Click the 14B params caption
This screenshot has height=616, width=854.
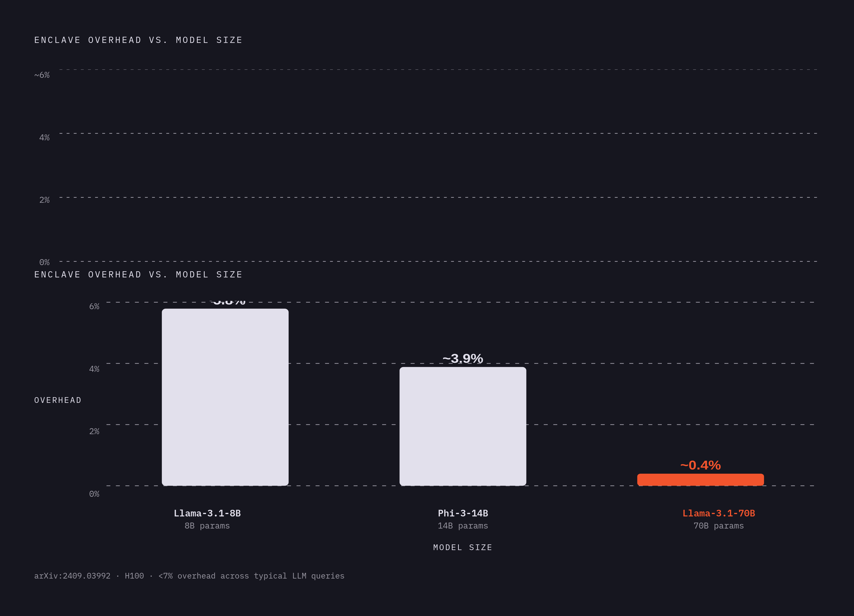[x=463, y=526]
